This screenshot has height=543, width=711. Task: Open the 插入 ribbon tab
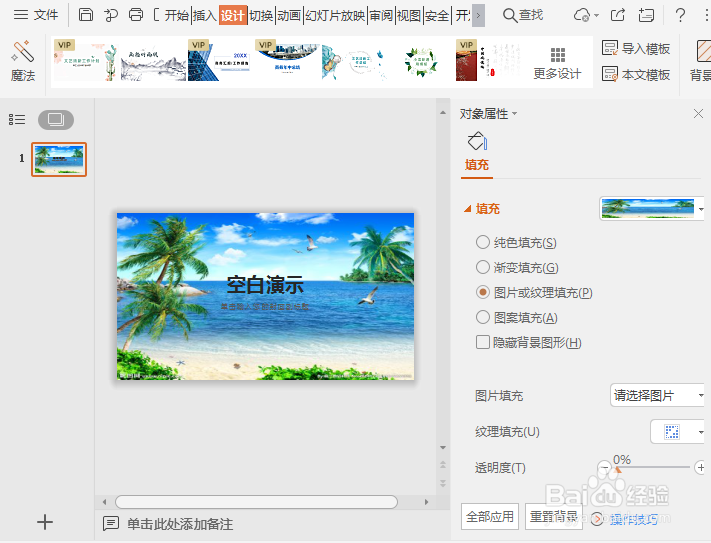pyautogui.click(x=205, y=15)
